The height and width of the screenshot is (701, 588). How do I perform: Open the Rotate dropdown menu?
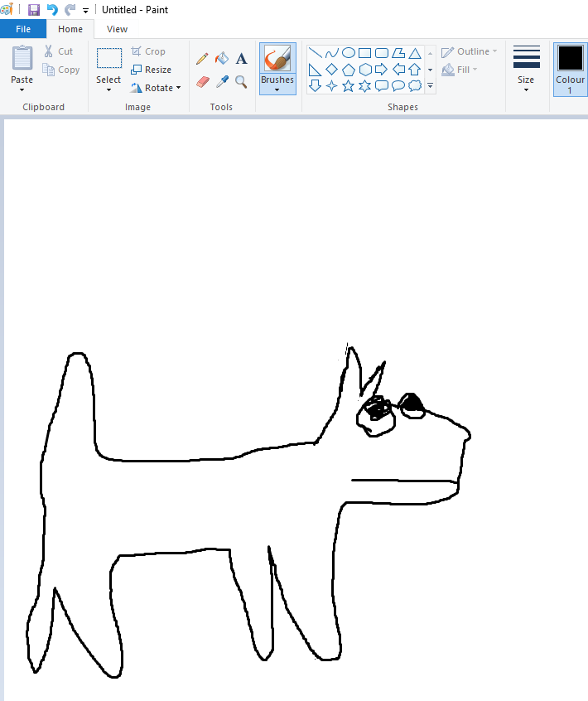tap(156, 88)
